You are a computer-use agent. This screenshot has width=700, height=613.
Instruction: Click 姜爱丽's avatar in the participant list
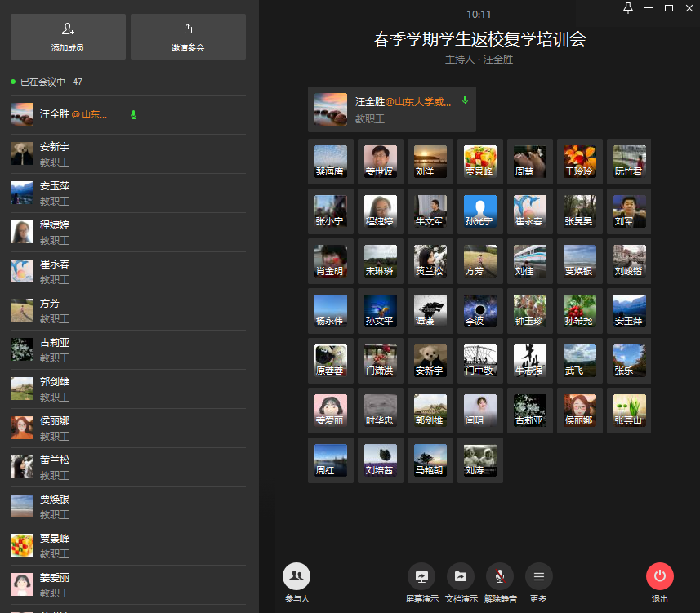(x=22, y=584)
